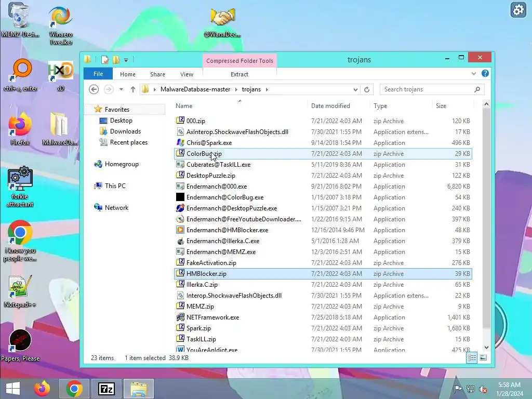Click the muted volume tray icon
The width and height of the screenshot is (532, 399).
[x=483, y=389]
